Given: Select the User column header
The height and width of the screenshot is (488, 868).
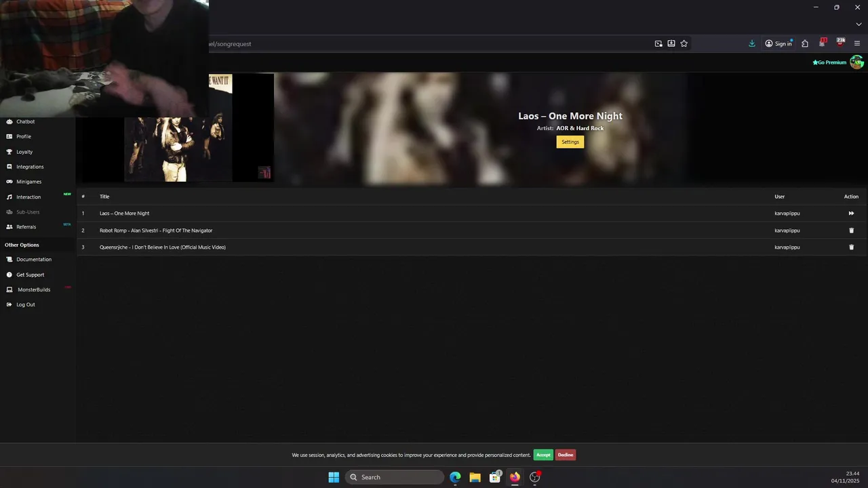Looking at the screenshot, I should 780,197.
